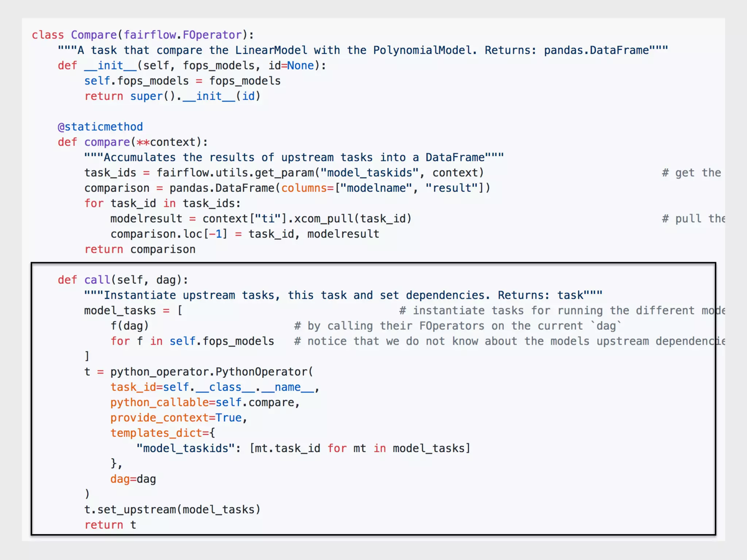This screenshot has width=747, height=560.
Task: Click 't.set_upstream(model_tasks)' line
Action: pyautogui.click(x=173, y=510)
